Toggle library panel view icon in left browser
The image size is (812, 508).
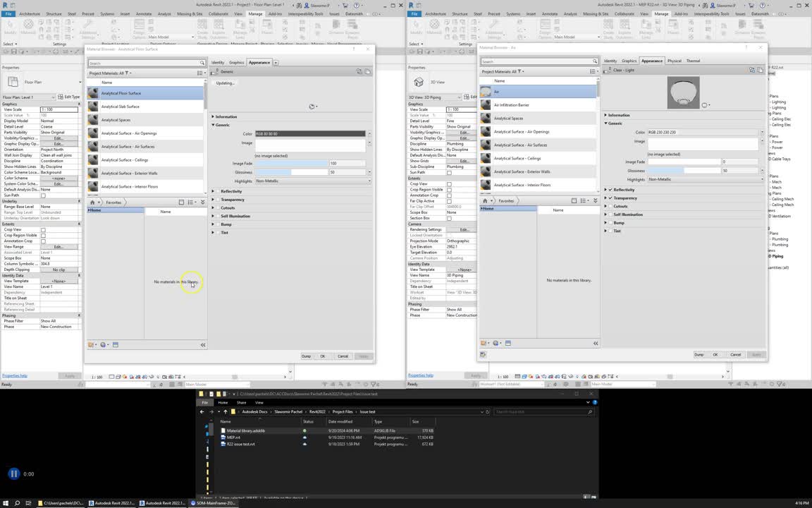181,202
